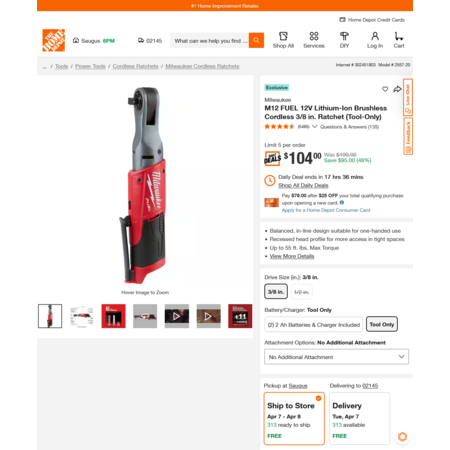450x450 pixels.
Task: Open the DIY hammer icon
Action: (x=344, y=40)
